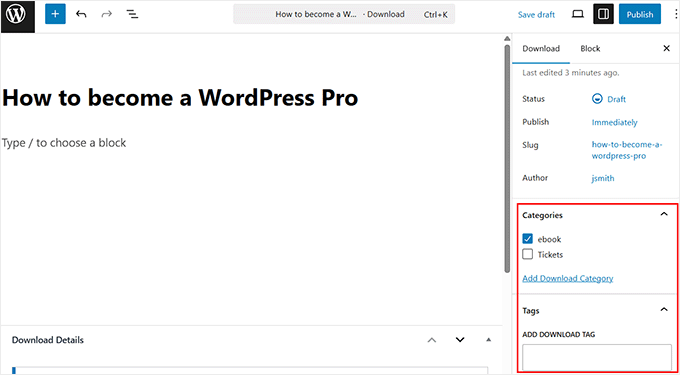Open the block inserter plus button

tap(55, 14)
